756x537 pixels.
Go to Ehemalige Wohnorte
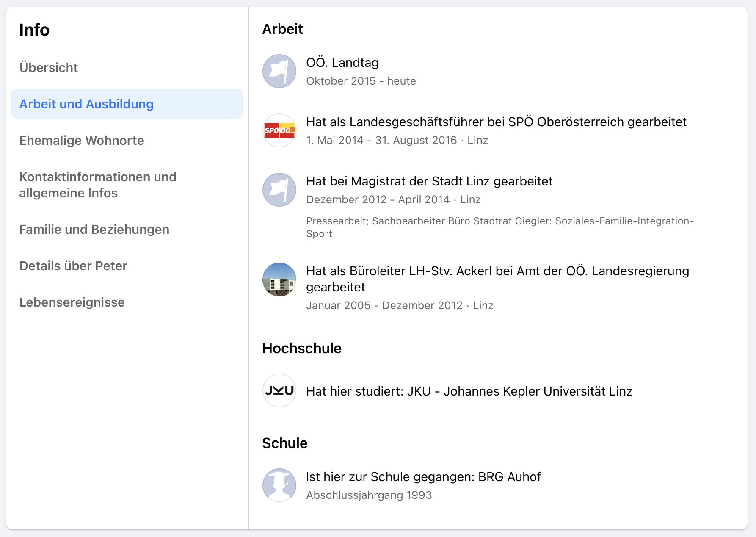(127, 140)
